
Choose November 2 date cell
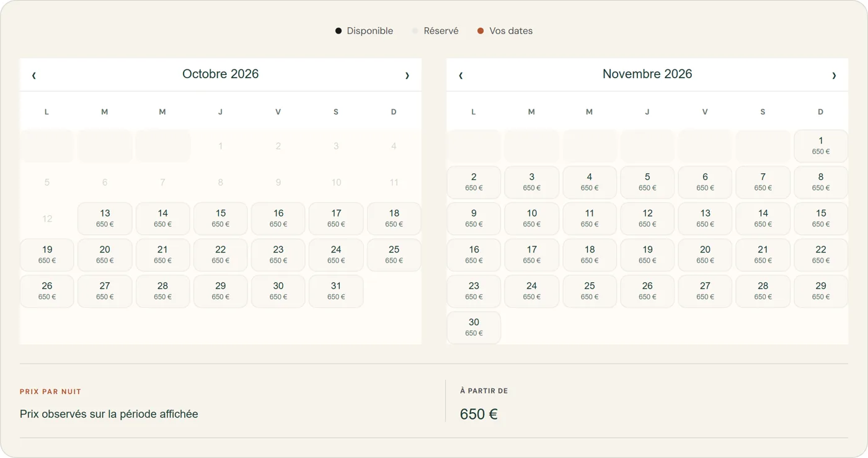474,182
